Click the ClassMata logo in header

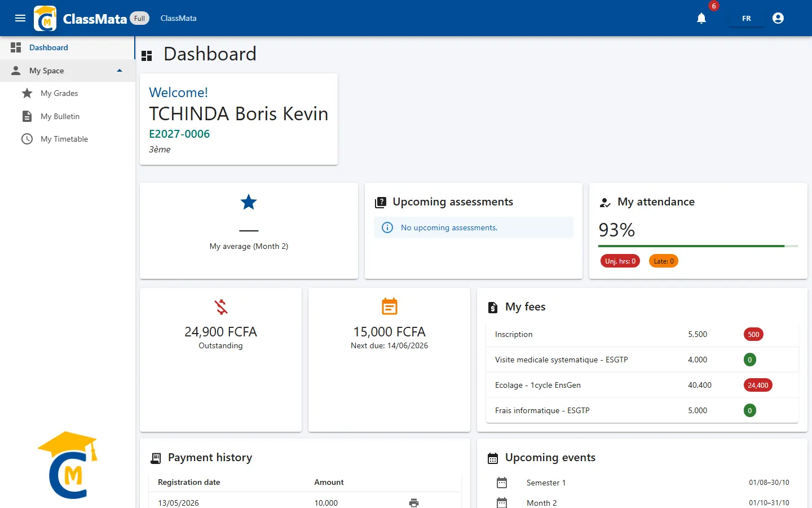tap(45, 18)
